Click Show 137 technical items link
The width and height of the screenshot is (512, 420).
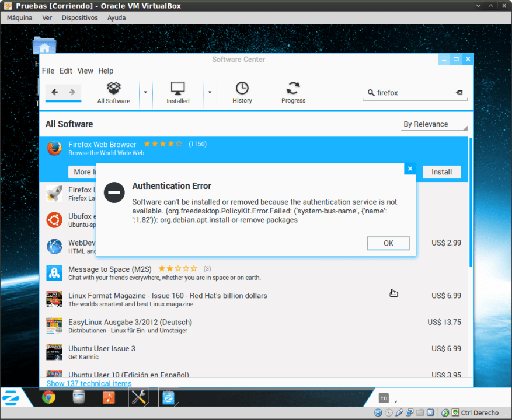[x=89, y=383]
